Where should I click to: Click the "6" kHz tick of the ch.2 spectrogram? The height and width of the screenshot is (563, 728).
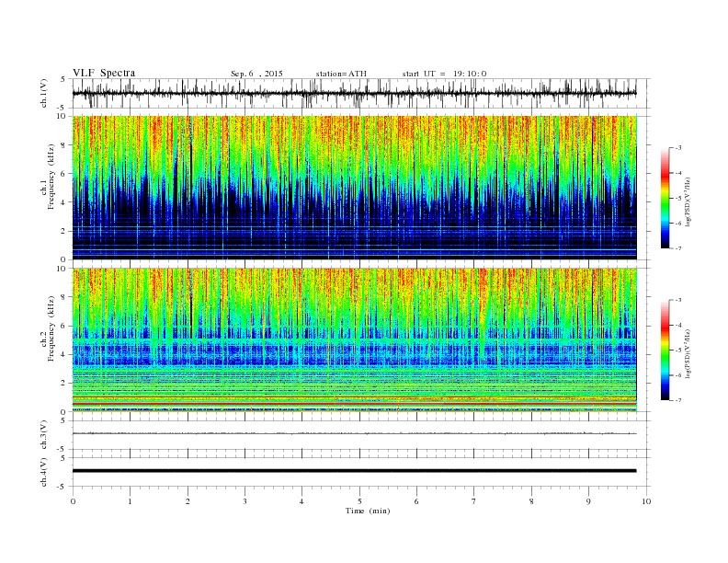tap(63, 326)
